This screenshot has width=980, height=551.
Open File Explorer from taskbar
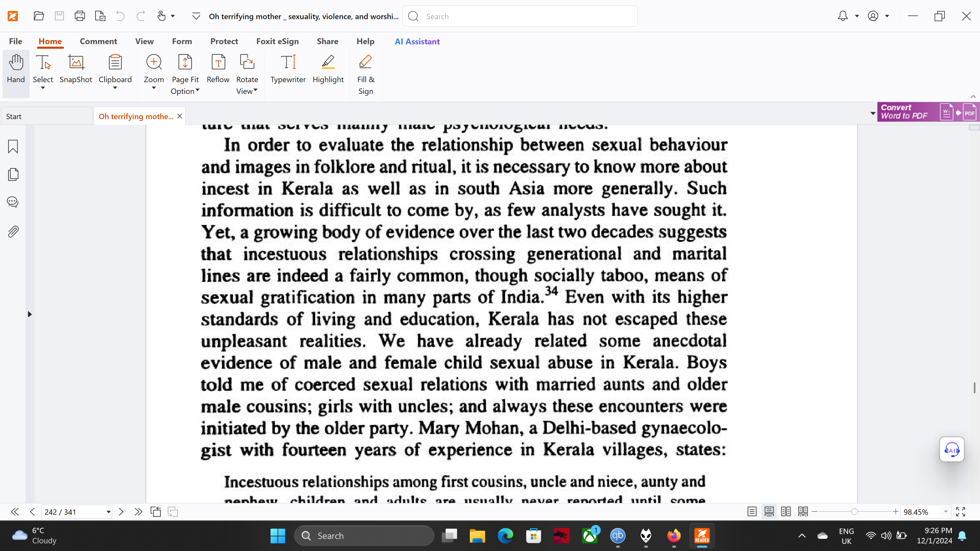[477, 536]
